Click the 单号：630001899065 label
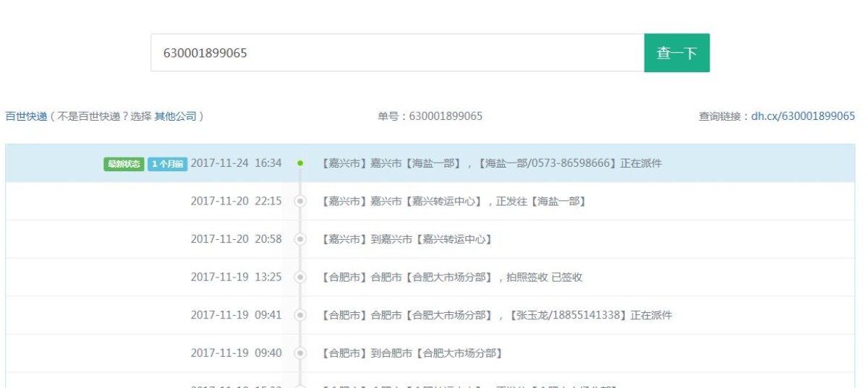 click(x=430, y=116)
